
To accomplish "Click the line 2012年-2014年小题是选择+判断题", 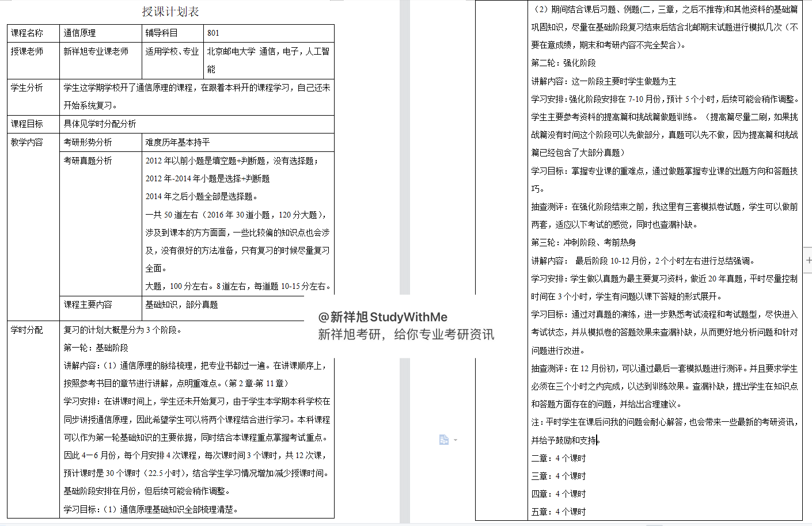I will (207, 178).
